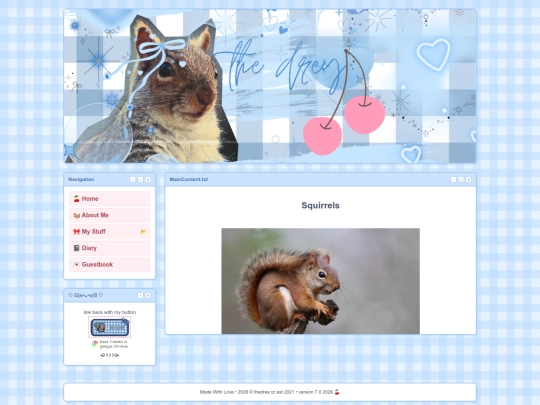
Task: Click the Google Chrome icon in sidebar
Action: click(x=95, y=344)
